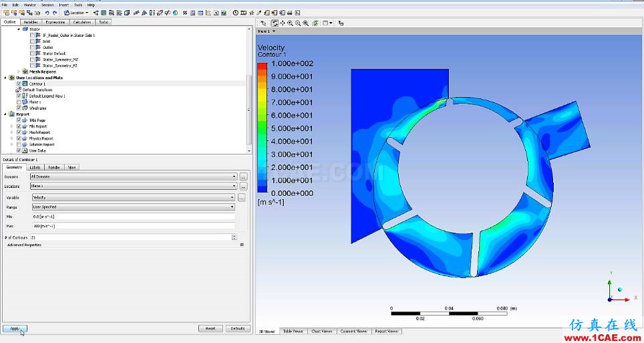Click the Max value input field
644x343 pixels.
coord(134,226)
